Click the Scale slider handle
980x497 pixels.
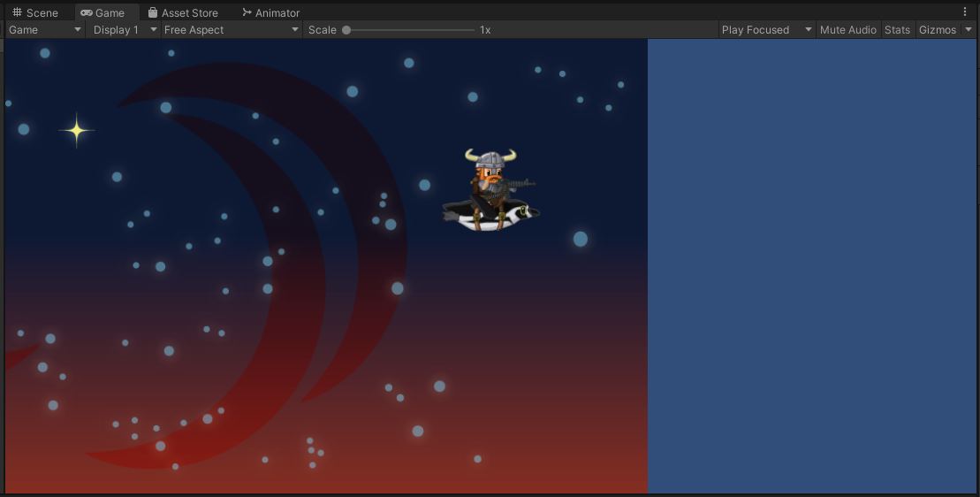click(x=346, y=30)
